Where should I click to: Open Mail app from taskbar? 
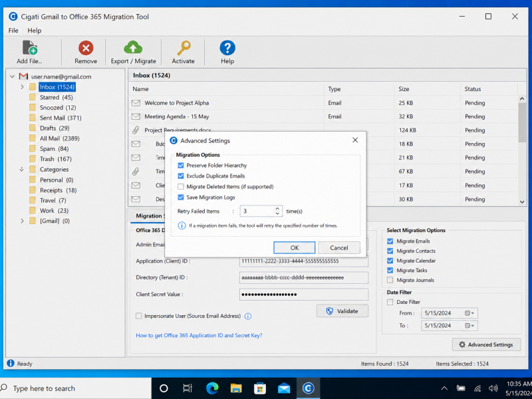pyautogui.click(x=284, y=388)
